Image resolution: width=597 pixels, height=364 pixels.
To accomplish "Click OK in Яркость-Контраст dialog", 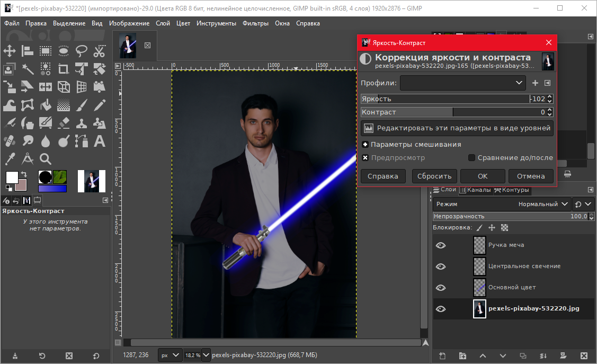I will click(x=483, y=176).
